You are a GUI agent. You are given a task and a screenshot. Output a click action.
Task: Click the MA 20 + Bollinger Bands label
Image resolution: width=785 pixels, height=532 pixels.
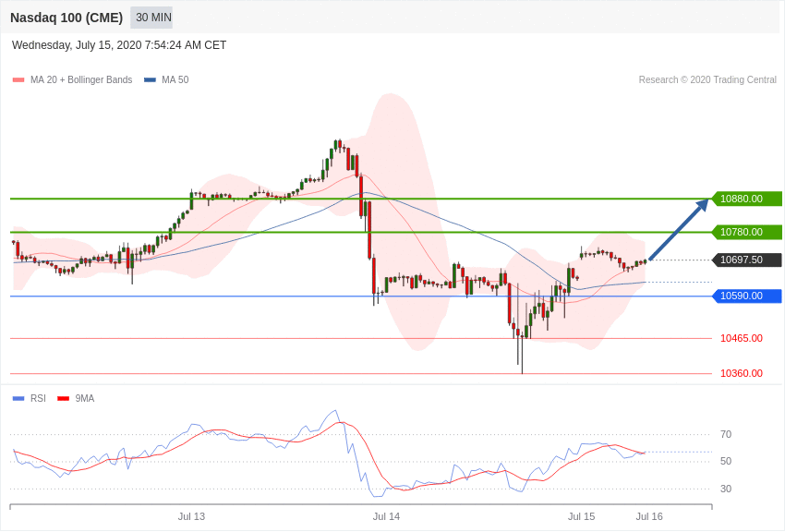coord(81,79)
